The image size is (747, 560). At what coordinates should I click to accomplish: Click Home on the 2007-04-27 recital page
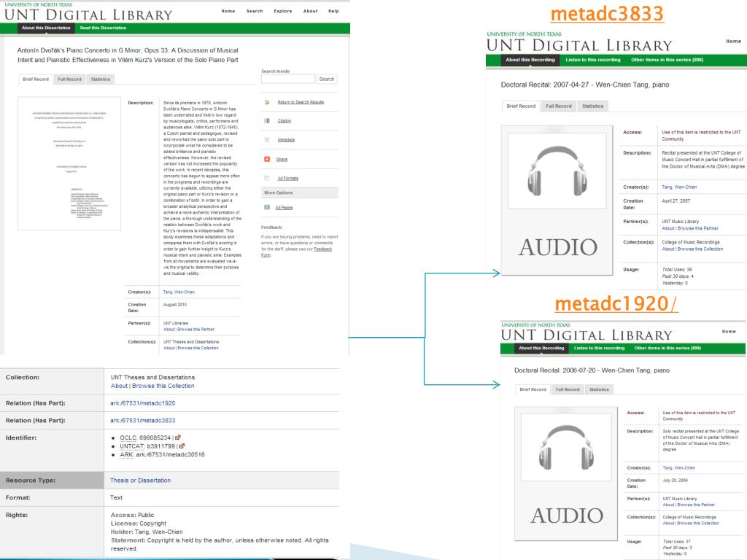(734, 42)
